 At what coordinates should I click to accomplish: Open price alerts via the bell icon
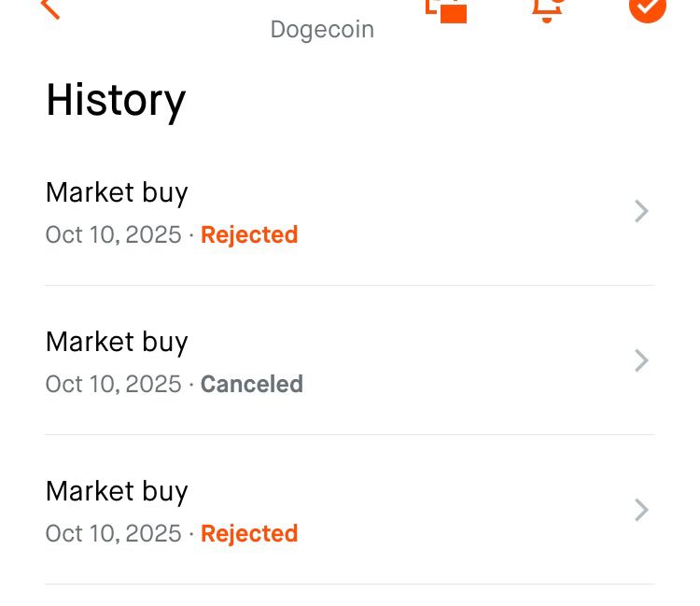[x=547, y=8]
